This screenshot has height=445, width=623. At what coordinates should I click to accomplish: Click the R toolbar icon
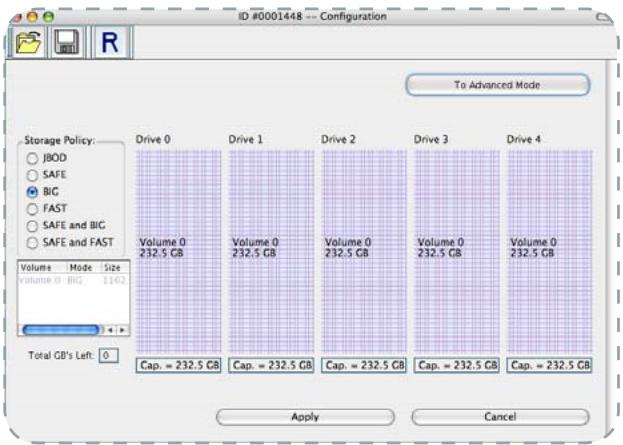pos(110,42)
